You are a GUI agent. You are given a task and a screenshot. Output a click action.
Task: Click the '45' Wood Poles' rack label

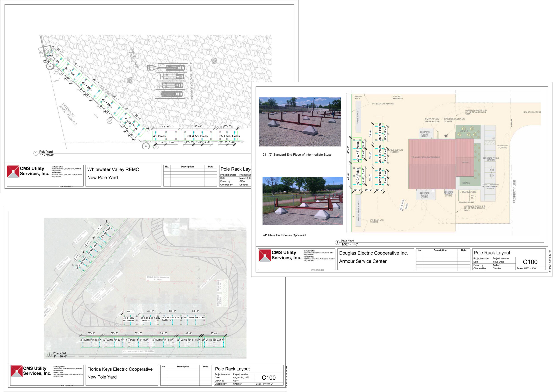pyautogui.click(x=105, y=233)
